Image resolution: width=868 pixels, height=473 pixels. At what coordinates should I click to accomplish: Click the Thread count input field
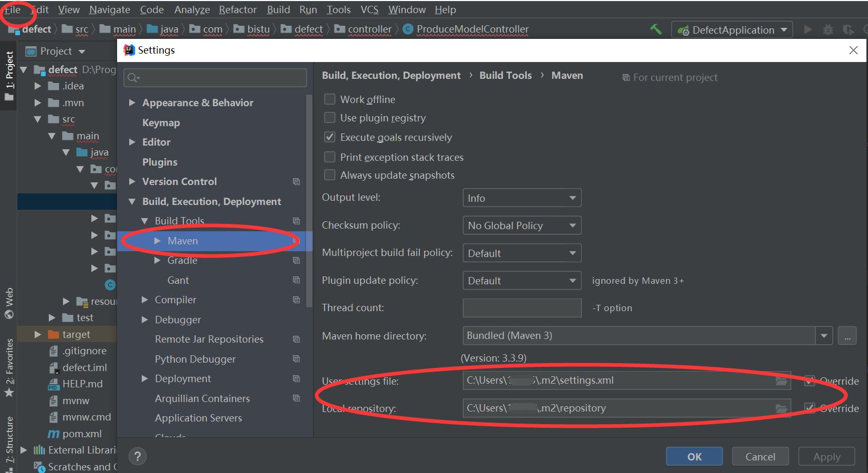pos(522,308)
